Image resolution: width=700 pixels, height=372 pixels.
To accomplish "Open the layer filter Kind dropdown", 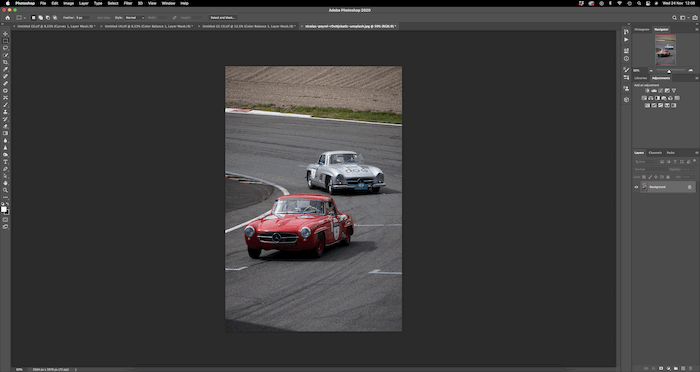I will [x=646, y=162].
